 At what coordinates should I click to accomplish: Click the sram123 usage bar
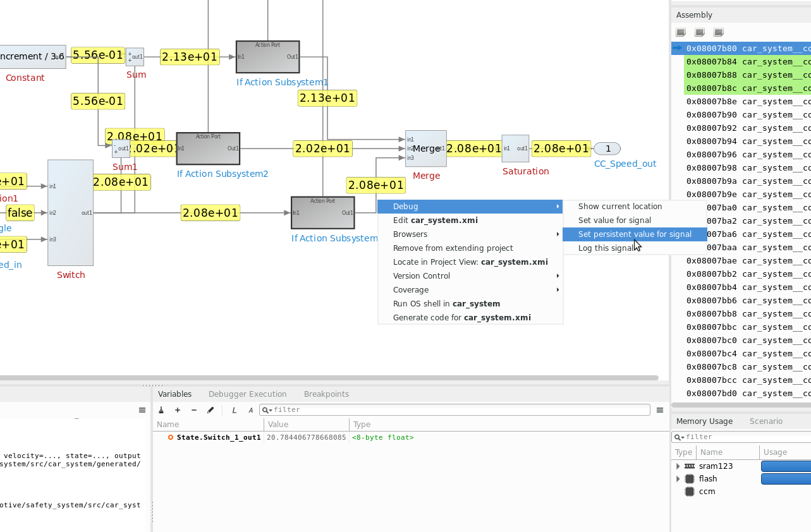[786, 466]
